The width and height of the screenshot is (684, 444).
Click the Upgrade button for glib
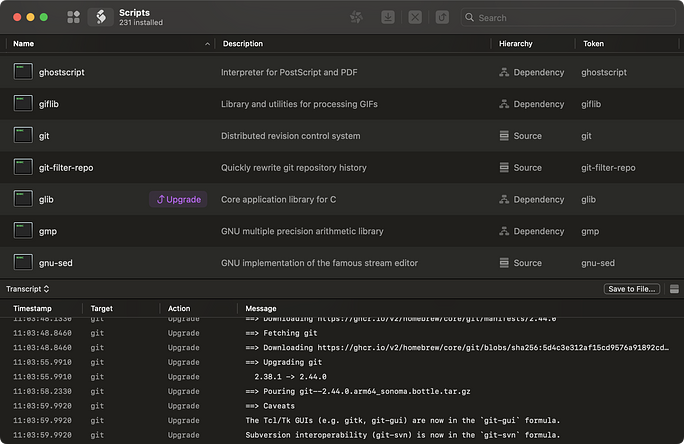178,199
